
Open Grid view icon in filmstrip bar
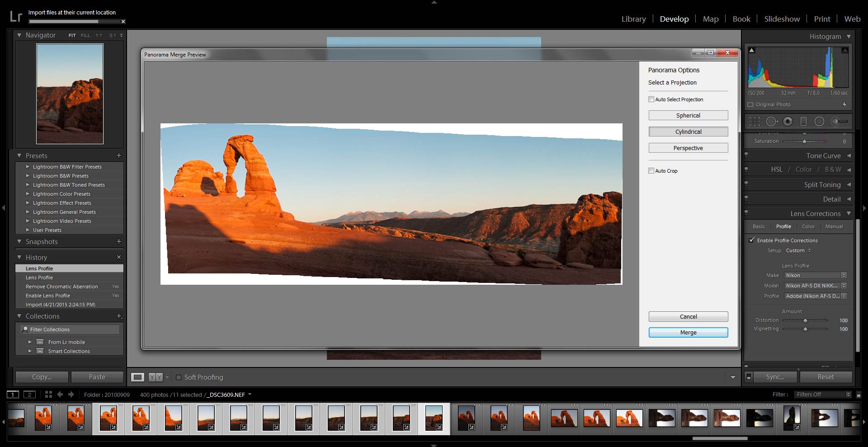(48, 395)
